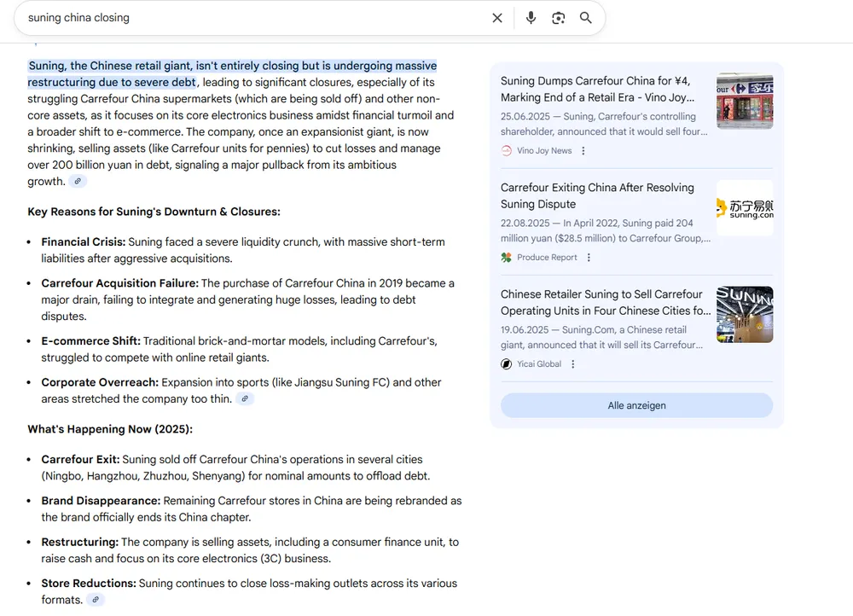Click the Yicai Global source favicon

tap(507, 364)
